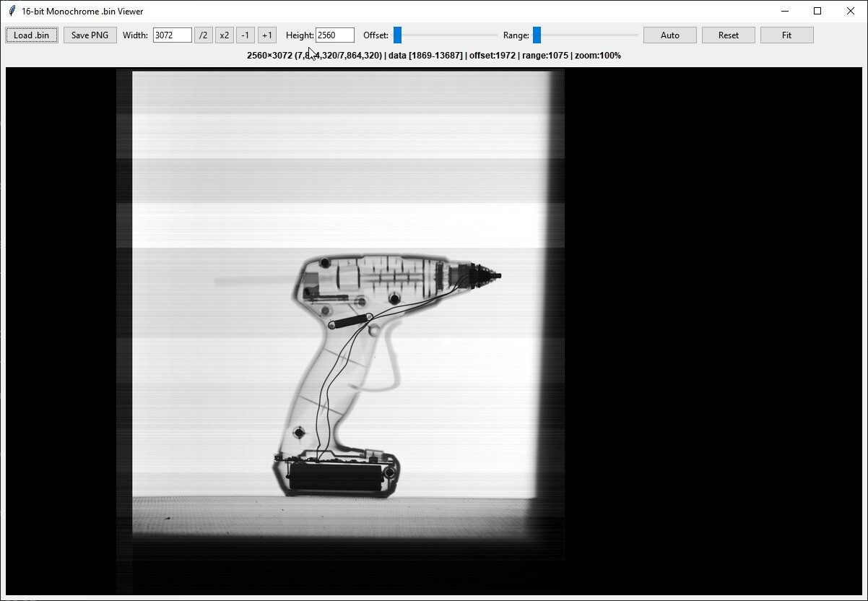The height and width of the screenshot is (601, 868).
Task: Focus the Width input field
Action: [172, 35]
